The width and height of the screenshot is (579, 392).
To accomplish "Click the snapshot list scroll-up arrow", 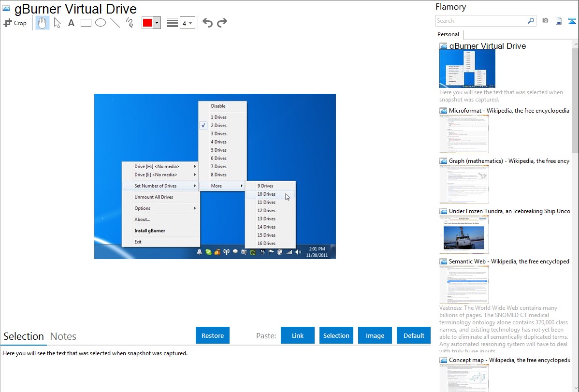I will [576, 44].
